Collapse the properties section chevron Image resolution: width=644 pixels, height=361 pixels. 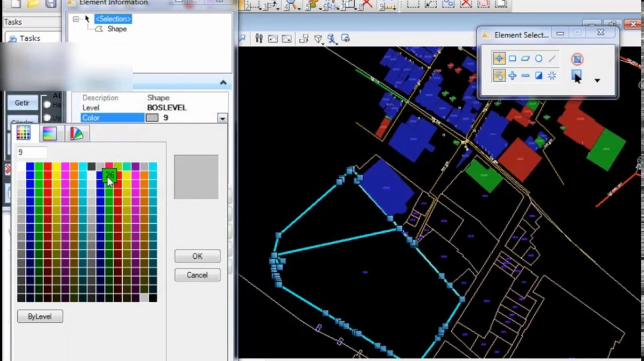click(223, 82)
